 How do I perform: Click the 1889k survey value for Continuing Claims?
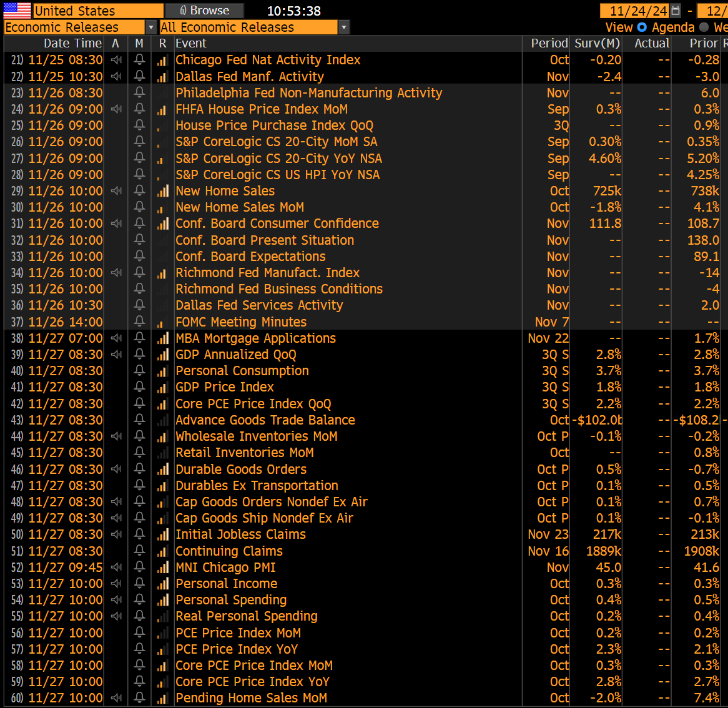[604, 551]
